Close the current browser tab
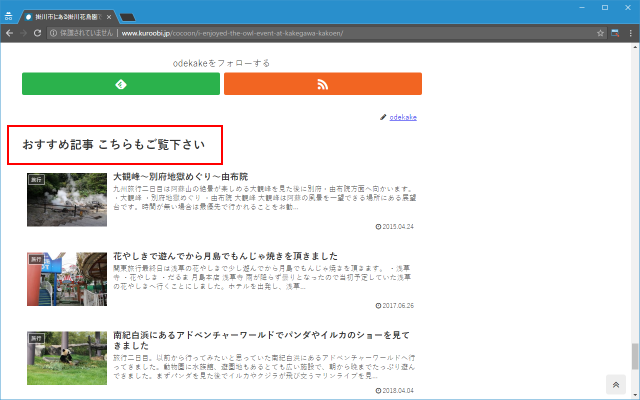 tap(109, 17)
